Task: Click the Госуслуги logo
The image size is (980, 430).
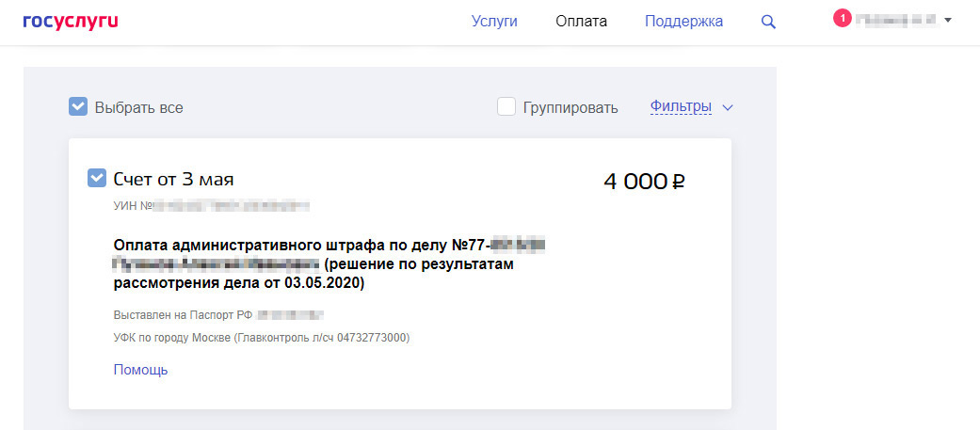Action: (71, 22)
